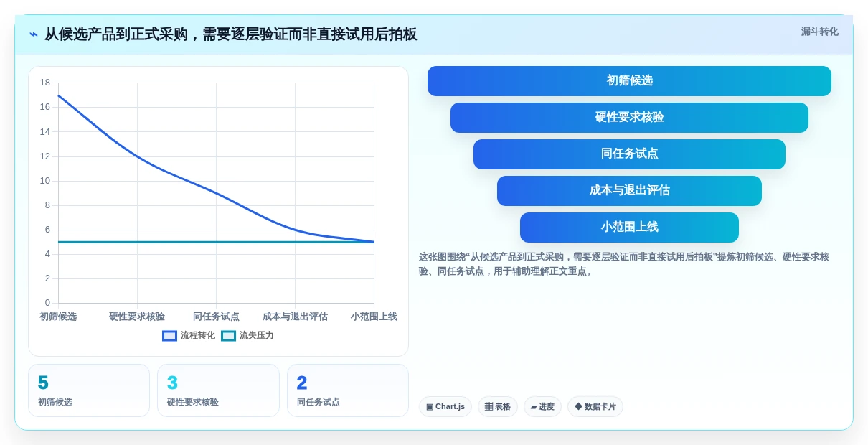Select the 小范围上线 funnel bar

[x=629, y=228]
